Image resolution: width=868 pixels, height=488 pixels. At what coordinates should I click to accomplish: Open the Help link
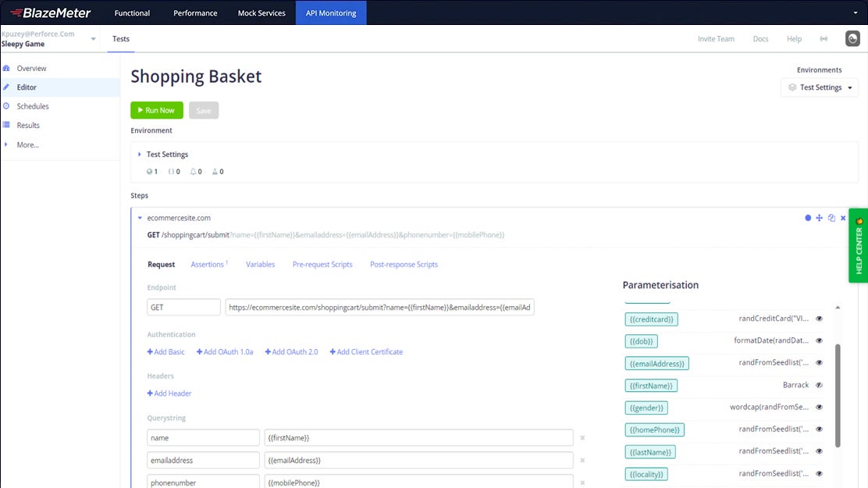[794, 39]
